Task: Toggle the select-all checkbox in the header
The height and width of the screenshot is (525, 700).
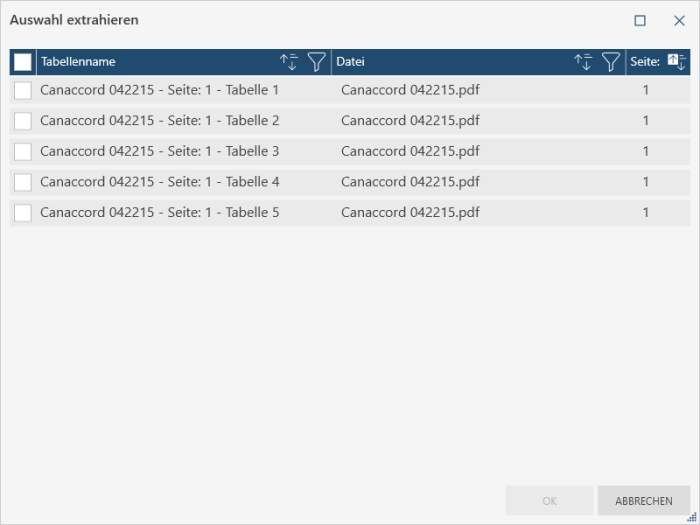Action: 23,62
